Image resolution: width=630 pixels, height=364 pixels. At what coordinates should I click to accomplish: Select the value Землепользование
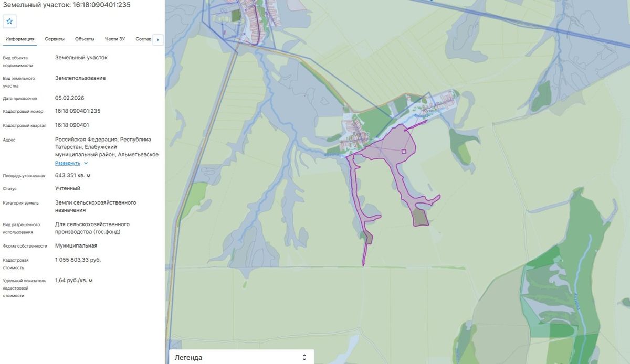[x=80, y=78]
